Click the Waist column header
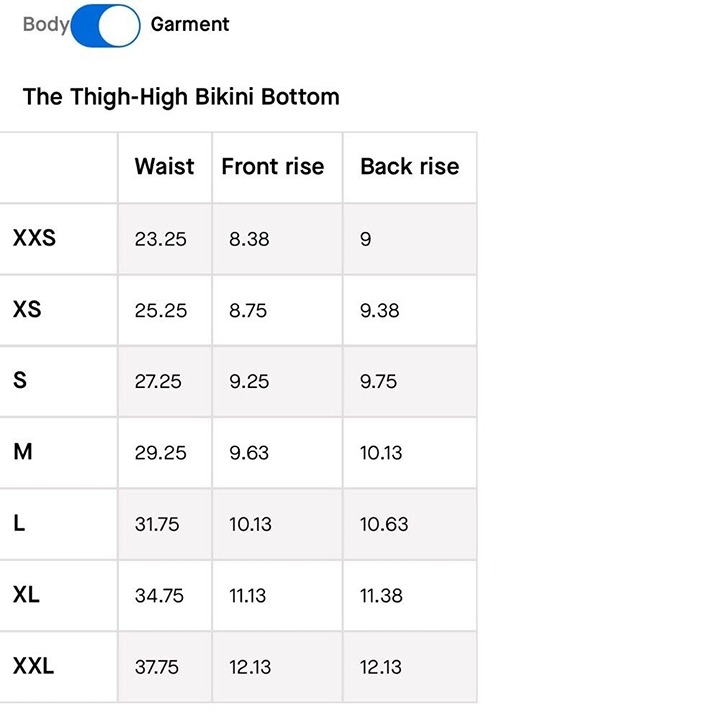This screenshot has height=720, width=720. point(164,166)
